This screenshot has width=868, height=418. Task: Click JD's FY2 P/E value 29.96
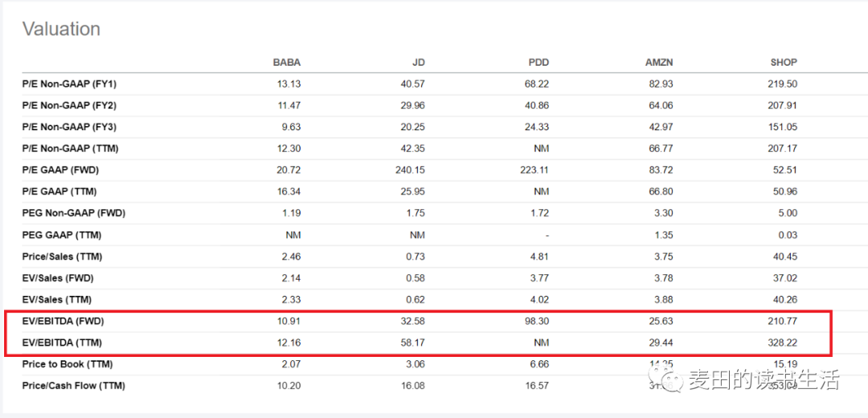click(414, 105)
